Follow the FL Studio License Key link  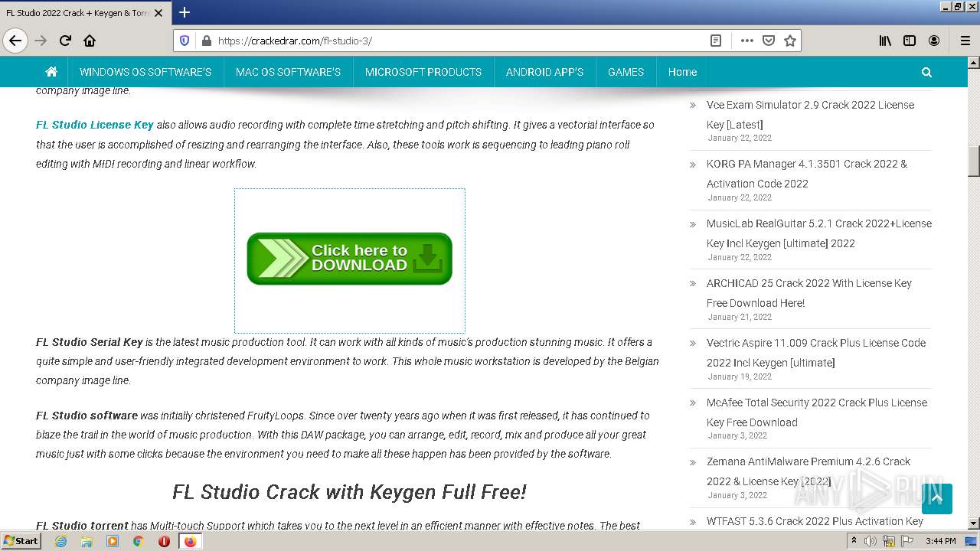95,125
